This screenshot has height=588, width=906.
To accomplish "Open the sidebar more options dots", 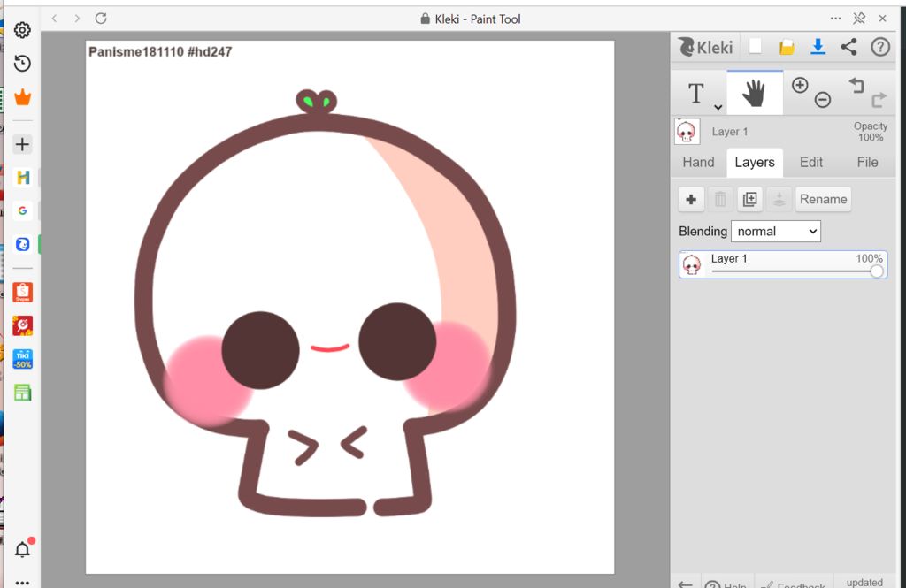I will (x=22, y=582).
